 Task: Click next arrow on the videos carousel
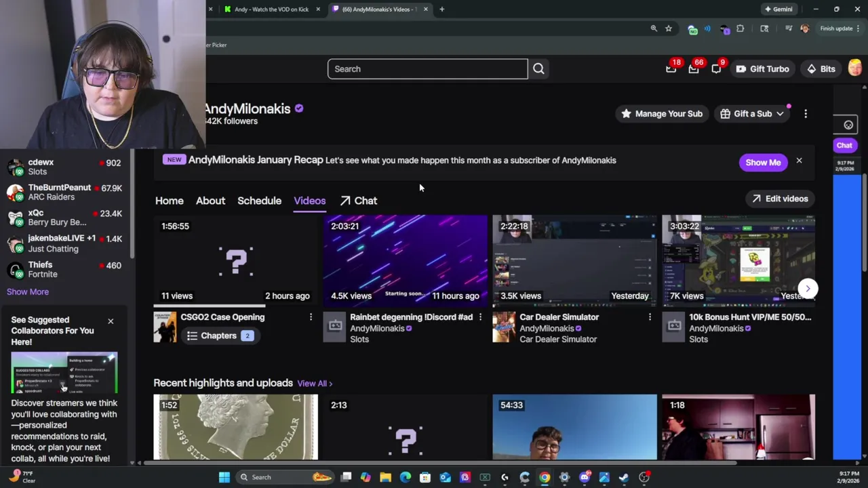[807, 288]
